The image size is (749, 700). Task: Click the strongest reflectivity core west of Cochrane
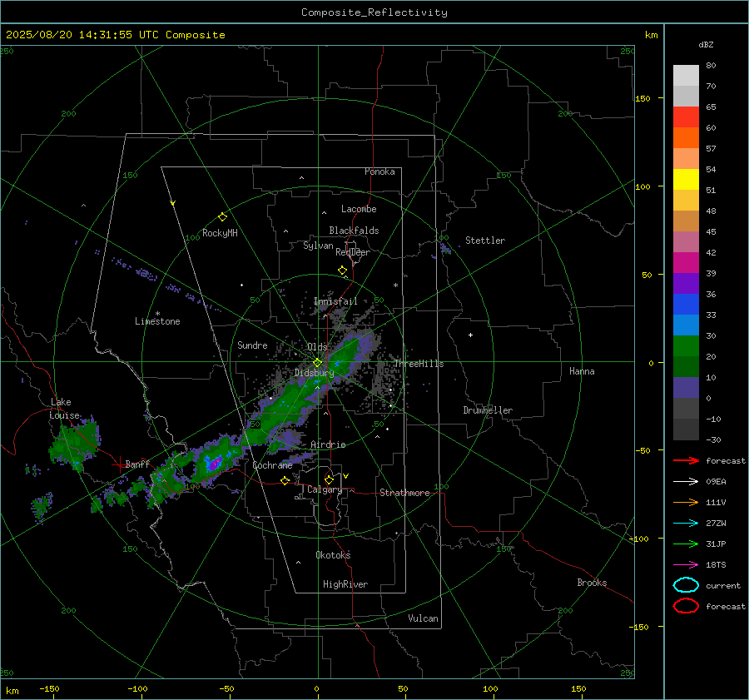coord(214,463)
